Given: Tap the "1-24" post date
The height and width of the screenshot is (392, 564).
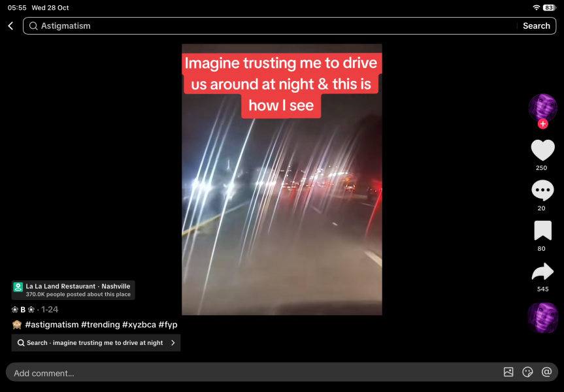Looking at the screenshot, I should pyautogui.click(x=50, y=310).
